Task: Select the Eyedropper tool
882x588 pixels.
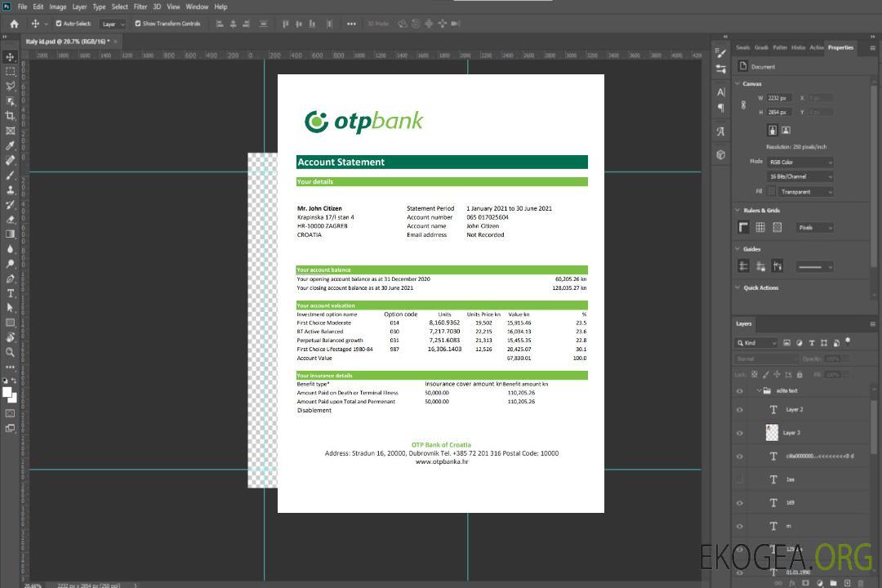Action: coord(10,145)
